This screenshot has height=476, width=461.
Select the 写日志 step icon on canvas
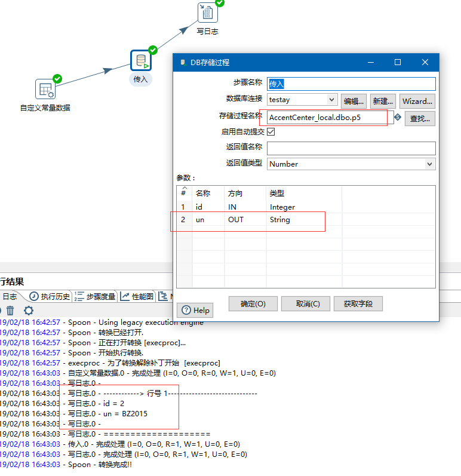pos(208,12)
